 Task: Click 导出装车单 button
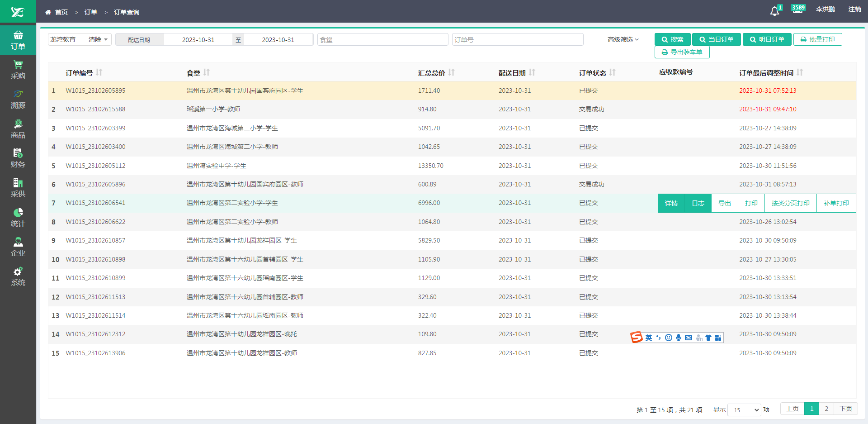(x=682, y=52)
